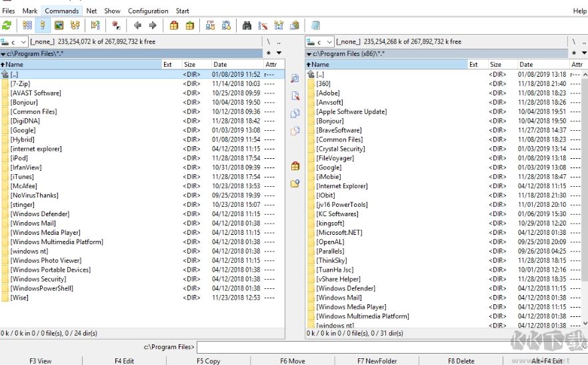The image size is (588, 365).
Task: Click New Folder icon in middle vertical bar
Action: click(295, 184)
